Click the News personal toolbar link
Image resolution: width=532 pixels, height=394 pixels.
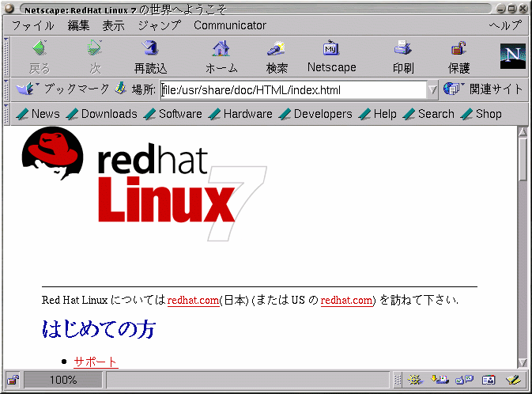38,114
